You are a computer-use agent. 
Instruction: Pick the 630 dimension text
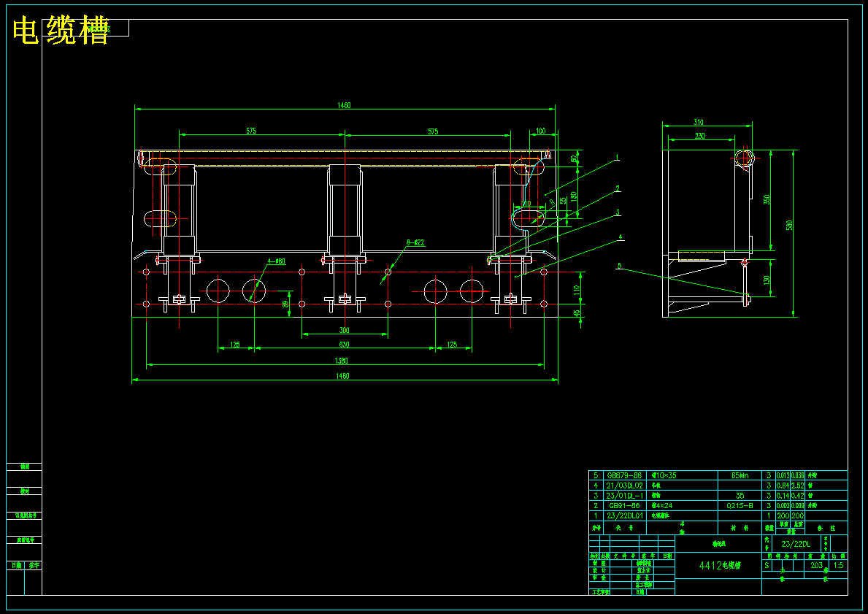coord(344,345)
